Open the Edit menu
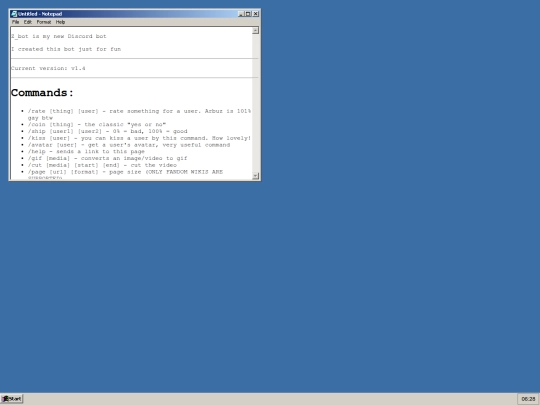Image resolution: width=540 pixels, height=405 pixels. pyautogui.click(x=28, y=22)
